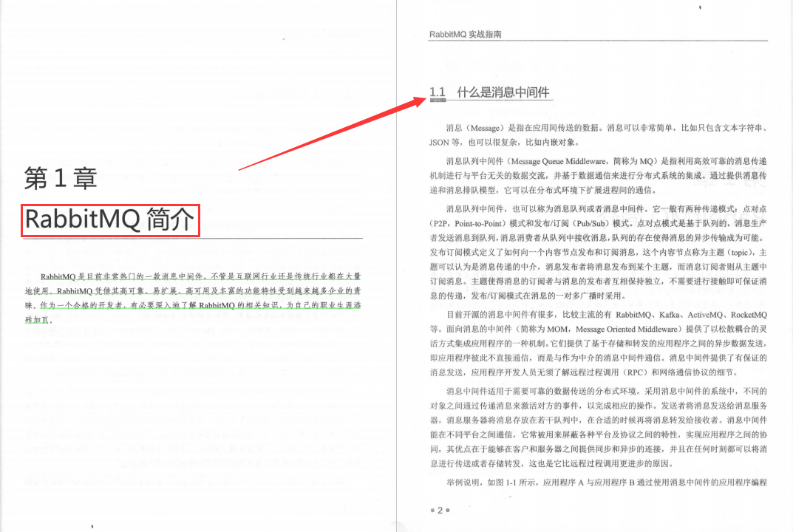
Task: Click the intro paragraph line starting RabbitMQ 是目前非常热门的
Action: click(201, 276)
